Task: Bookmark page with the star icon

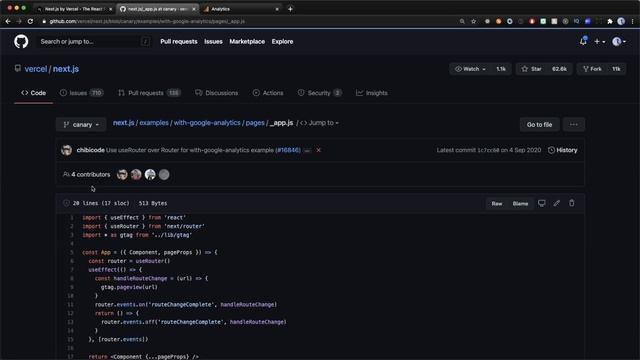Action: click(473, 21)
